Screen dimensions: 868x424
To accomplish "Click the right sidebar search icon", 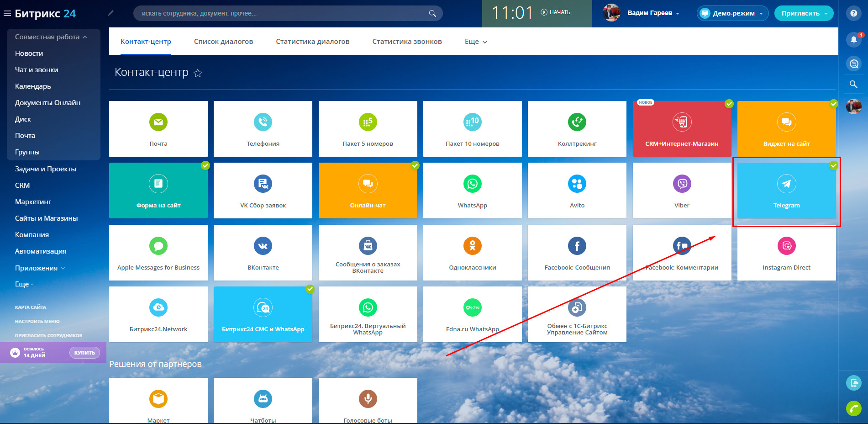I will tap(853, 85).
